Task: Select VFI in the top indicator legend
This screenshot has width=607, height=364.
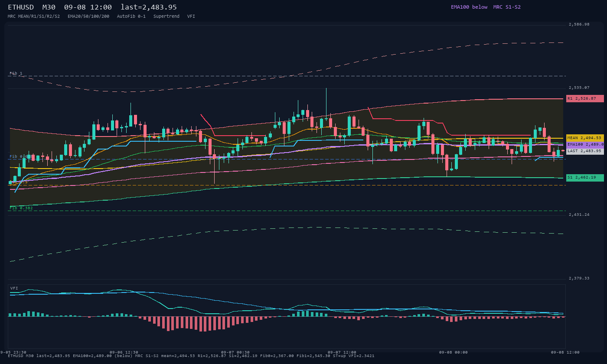Action: (x=191, y=16)
